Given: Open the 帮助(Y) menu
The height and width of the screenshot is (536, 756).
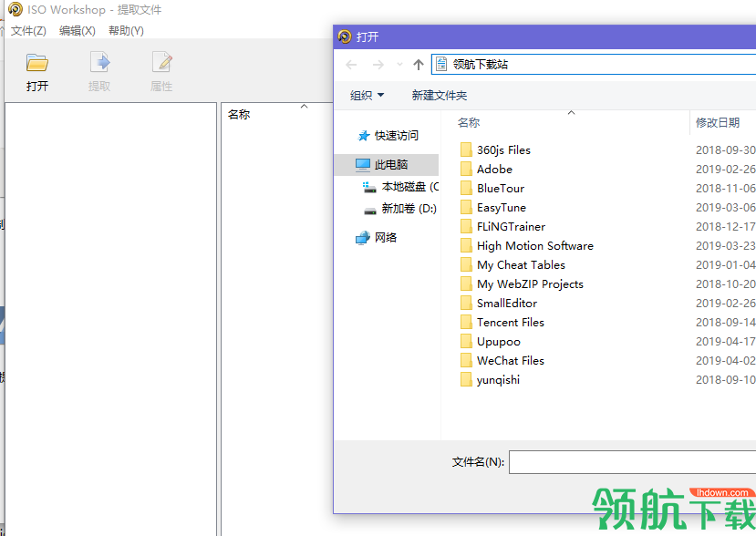Looking at the screenshot, I should coord(126,31).
